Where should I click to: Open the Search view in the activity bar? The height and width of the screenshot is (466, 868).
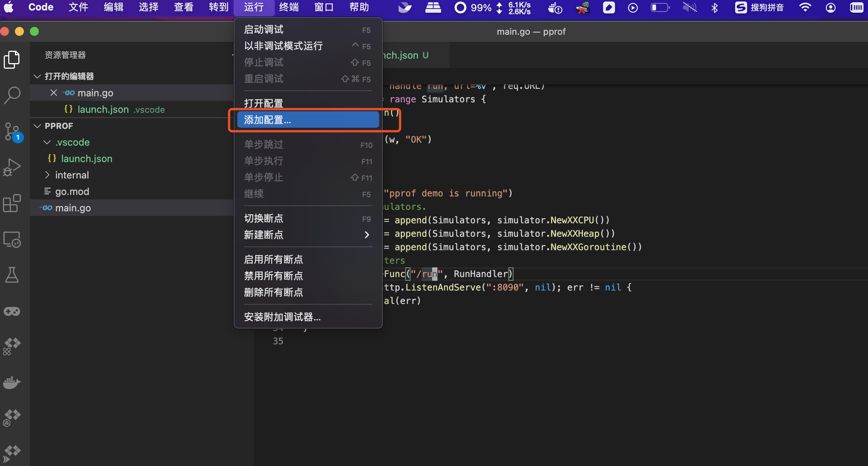click(12, 95)
